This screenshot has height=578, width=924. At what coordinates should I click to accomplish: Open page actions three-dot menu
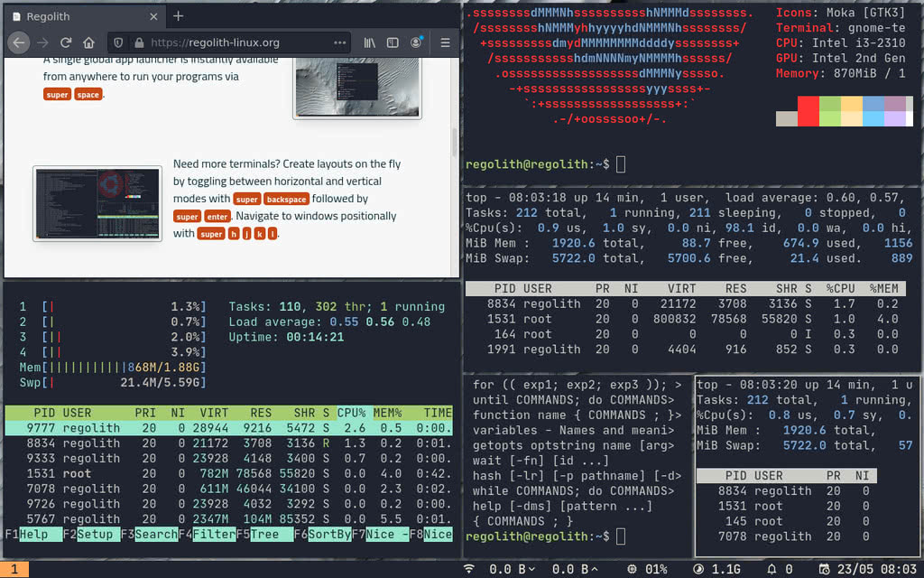tap(339, 42)
